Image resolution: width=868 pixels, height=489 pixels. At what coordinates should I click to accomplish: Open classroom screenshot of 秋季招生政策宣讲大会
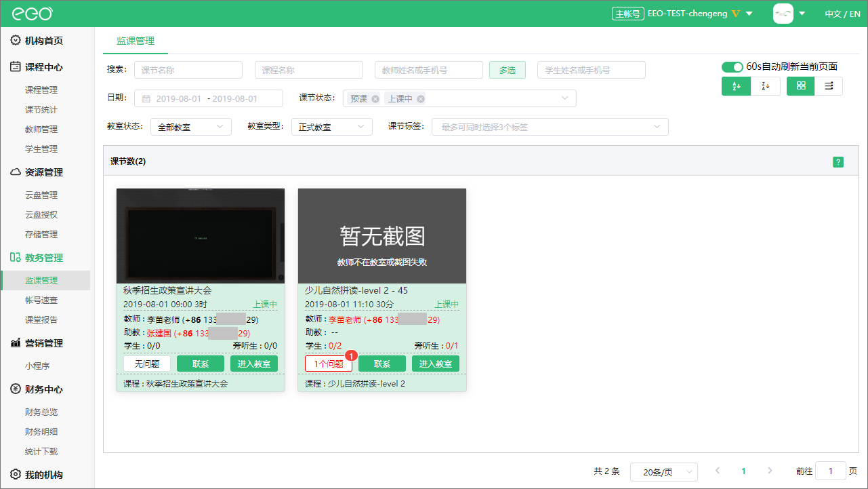click(201, 236)
